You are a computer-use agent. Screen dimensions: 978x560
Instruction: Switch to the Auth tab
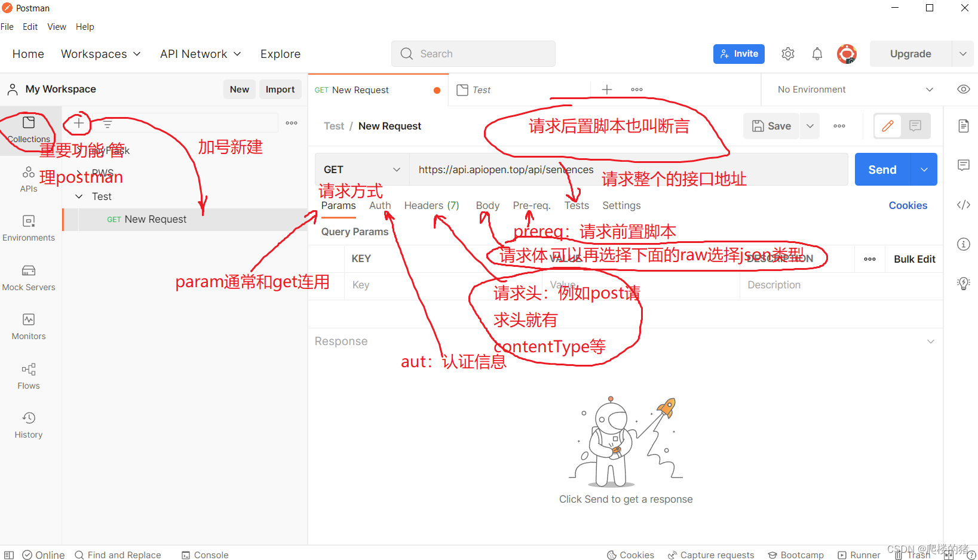click(x=380, y=205)
